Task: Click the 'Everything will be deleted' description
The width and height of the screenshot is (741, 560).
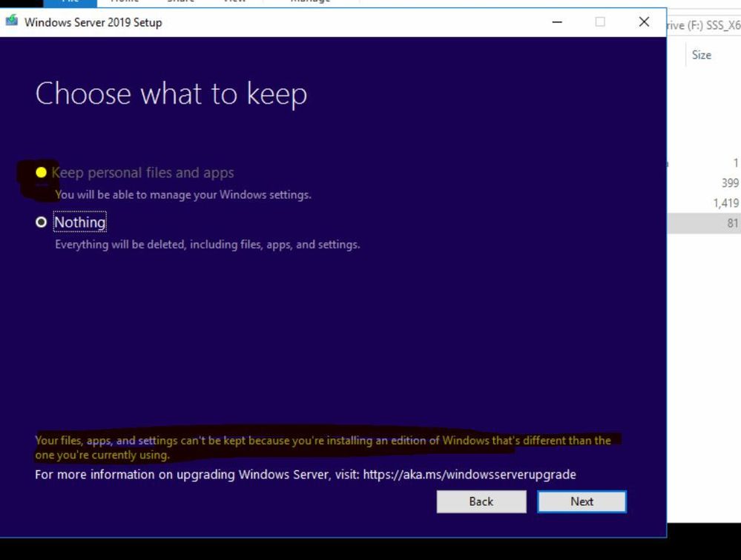Action: click(208, 244)
